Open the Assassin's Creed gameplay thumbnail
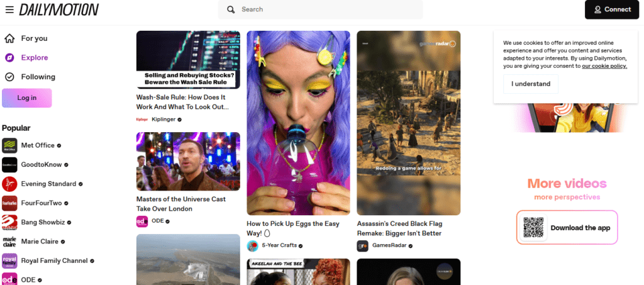The image size is (644, 285). [409, 123]
